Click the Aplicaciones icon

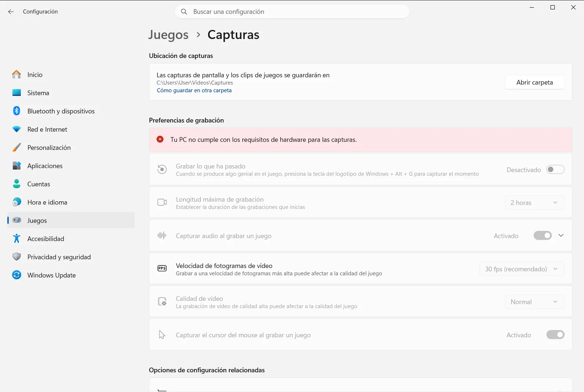tap(16, 166)
